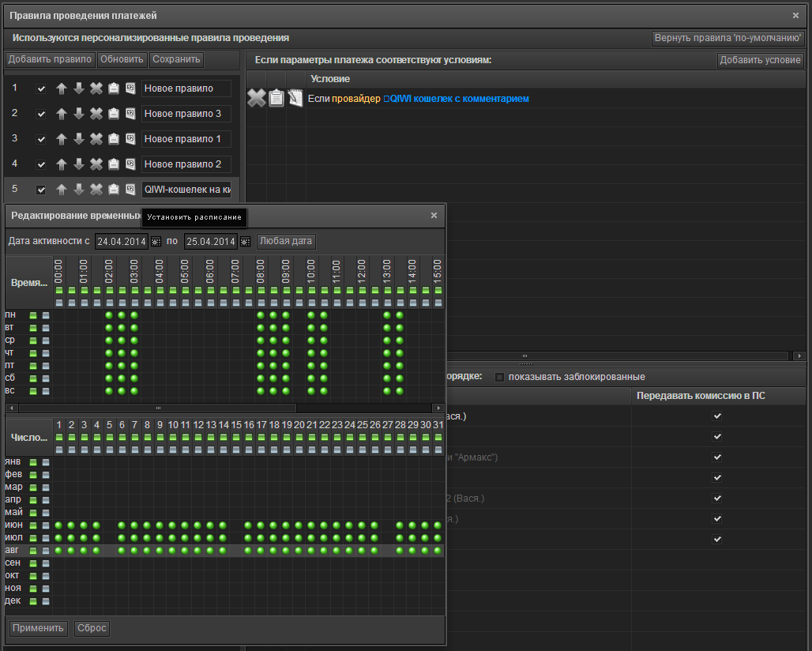Delete the QIWI-кошелек rule
Viewport: 812px width, 651px height.
coord(96,190)
